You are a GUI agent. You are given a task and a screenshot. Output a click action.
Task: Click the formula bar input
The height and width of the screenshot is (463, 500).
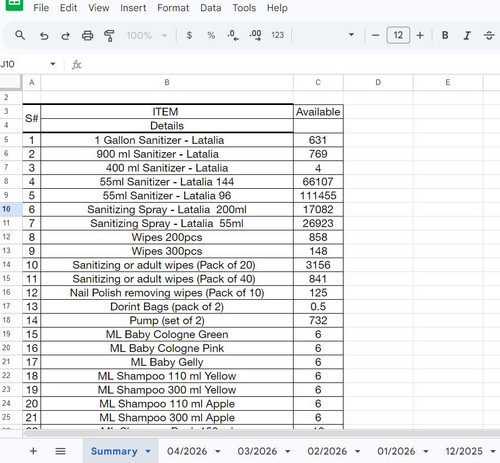[292, 64]
